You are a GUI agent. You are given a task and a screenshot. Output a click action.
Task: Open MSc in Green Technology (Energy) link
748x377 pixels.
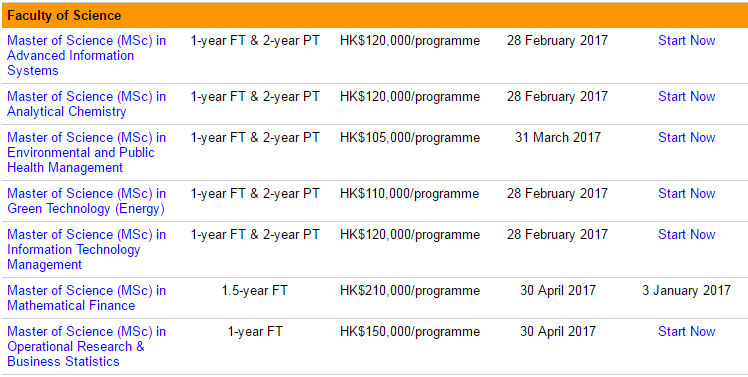(86, 201)
